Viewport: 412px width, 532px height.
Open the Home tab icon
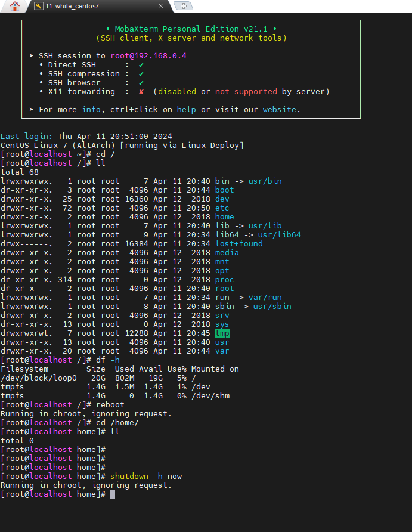14,6
